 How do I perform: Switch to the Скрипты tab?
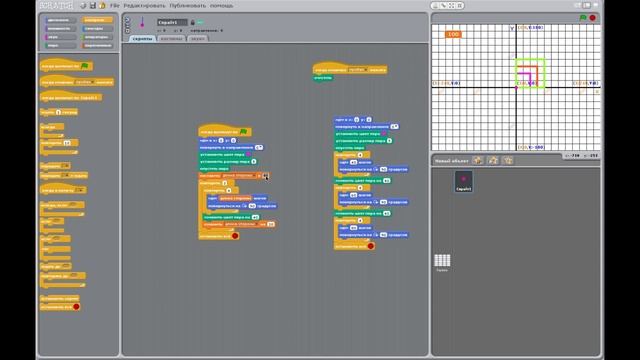click(142, 39)
